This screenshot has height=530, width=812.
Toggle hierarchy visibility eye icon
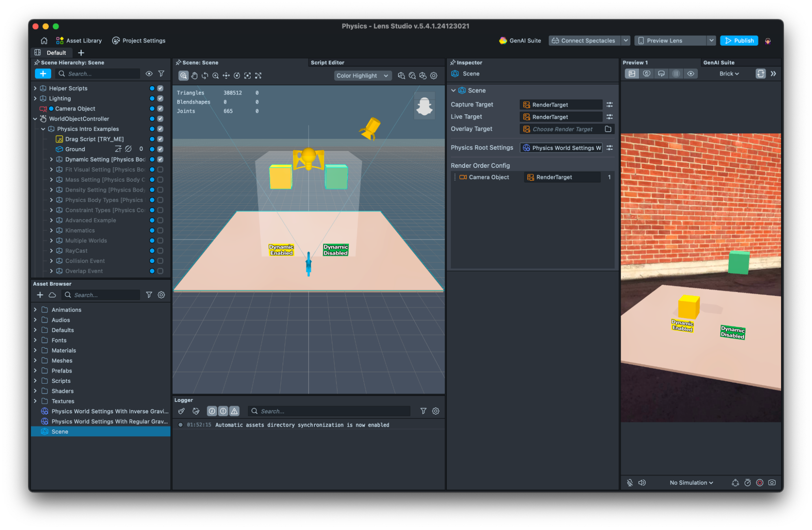pos(149,74)
